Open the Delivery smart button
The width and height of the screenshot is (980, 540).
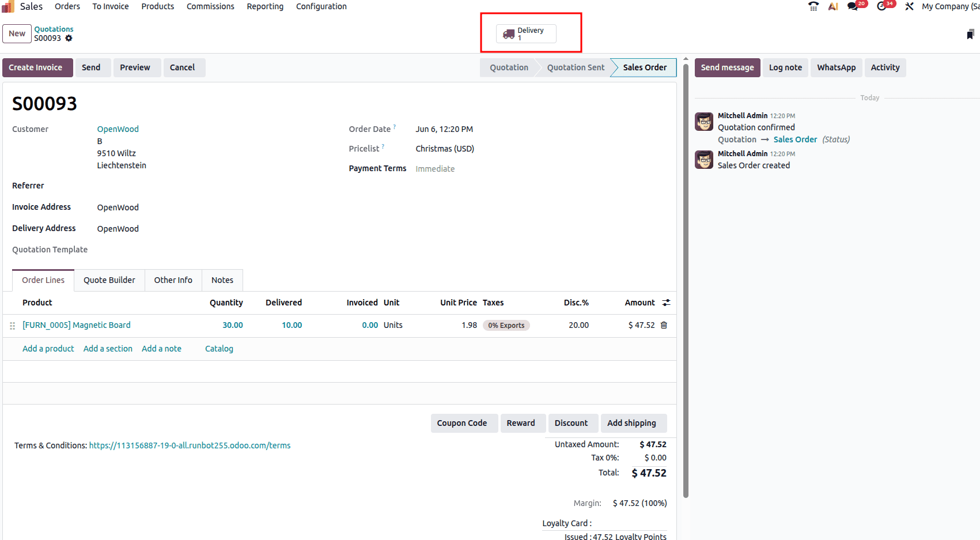[x=526, y=33]
